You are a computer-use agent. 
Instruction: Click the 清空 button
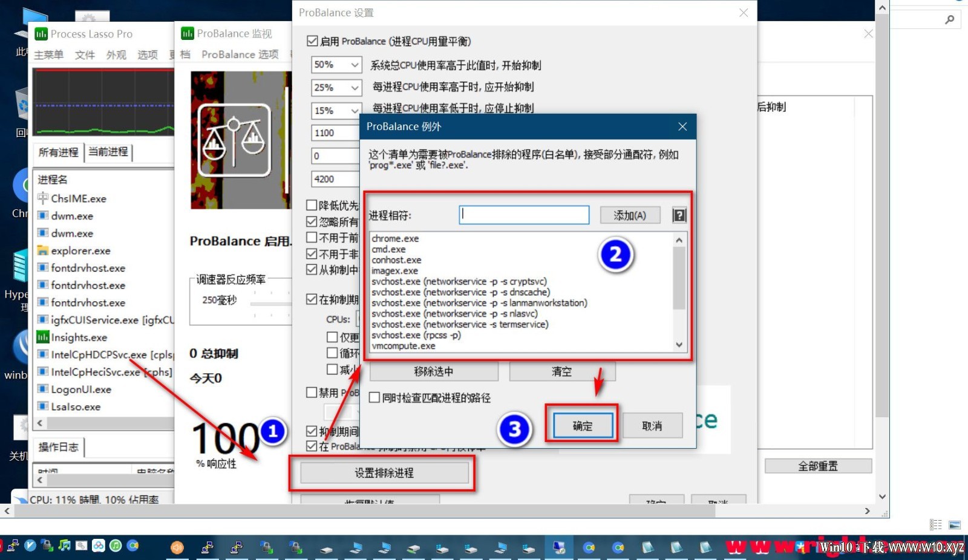coord(562,371)
